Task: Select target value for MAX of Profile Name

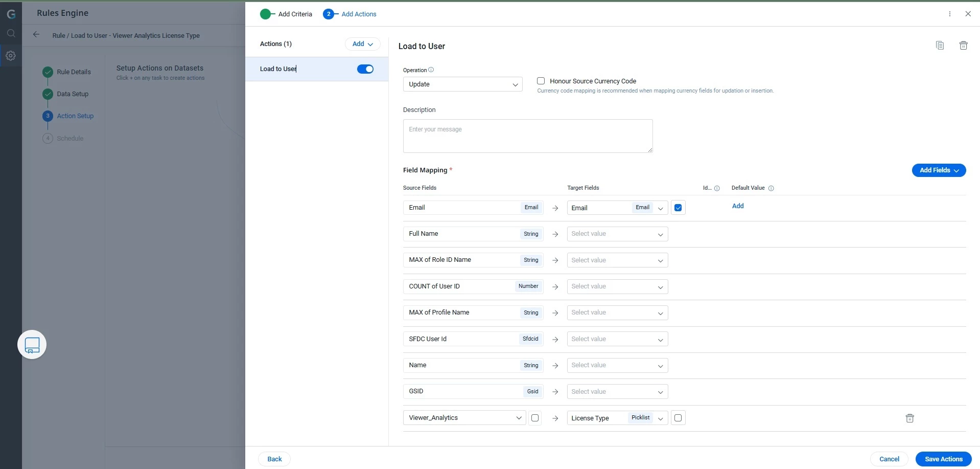Action: (x=617, y=313)
